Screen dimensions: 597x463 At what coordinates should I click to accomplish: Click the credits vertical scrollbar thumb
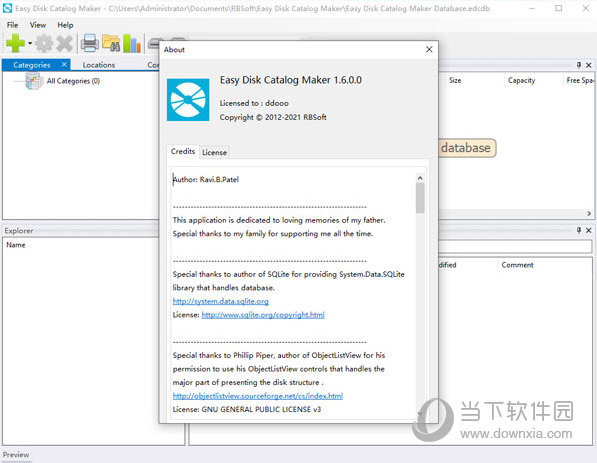pyautogui.click(x=420, y=198)
